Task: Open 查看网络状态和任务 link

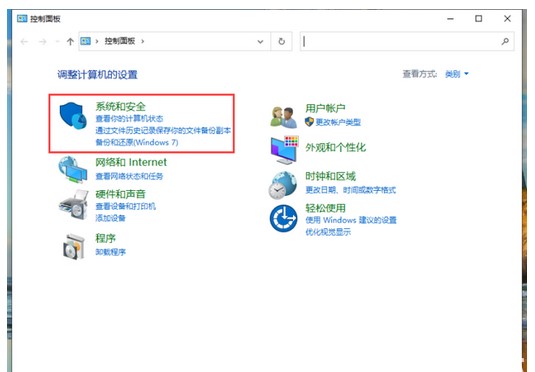Action: click(x=129, y=176)
